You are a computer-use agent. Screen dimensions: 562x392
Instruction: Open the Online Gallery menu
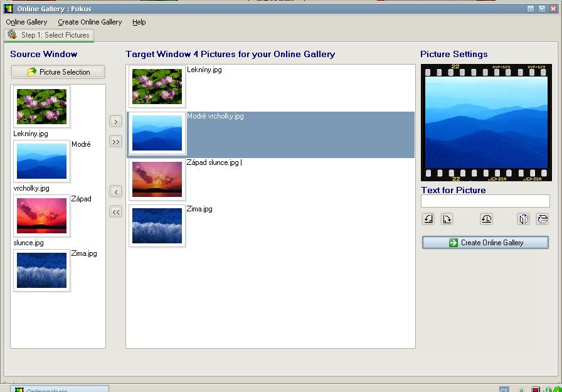click(x=26, y=22)
